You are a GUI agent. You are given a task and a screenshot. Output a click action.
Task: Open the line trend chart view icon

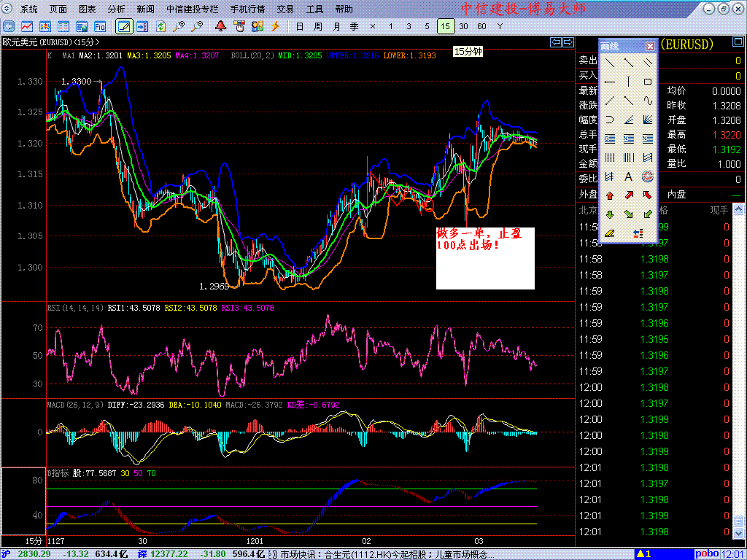click(27, 26)
